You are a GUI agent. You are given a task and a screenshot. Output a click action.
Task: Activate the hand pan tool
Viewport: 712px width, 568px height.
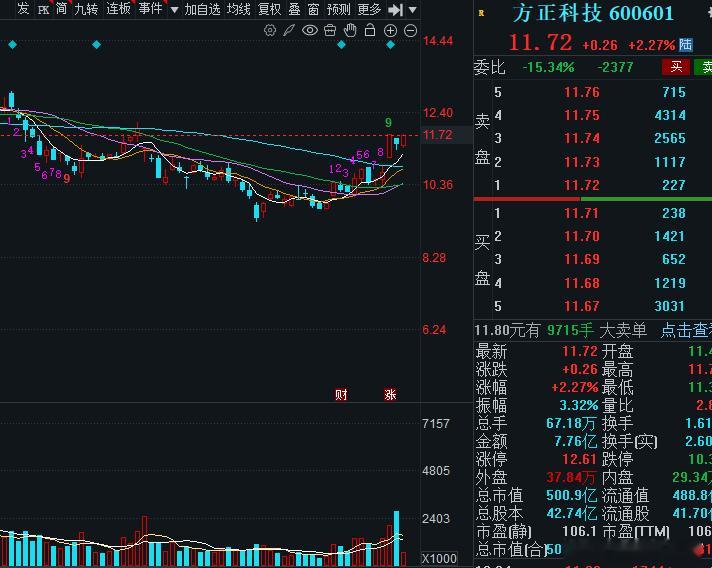pyautogui.click(x=350, y=30)
